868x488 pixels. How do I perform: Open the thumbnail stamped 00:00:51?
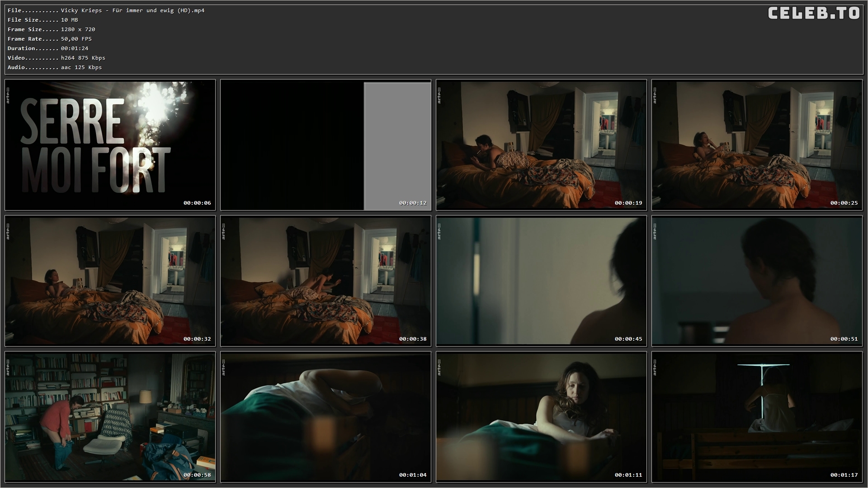pyautogui.click(x=757, y=281)
